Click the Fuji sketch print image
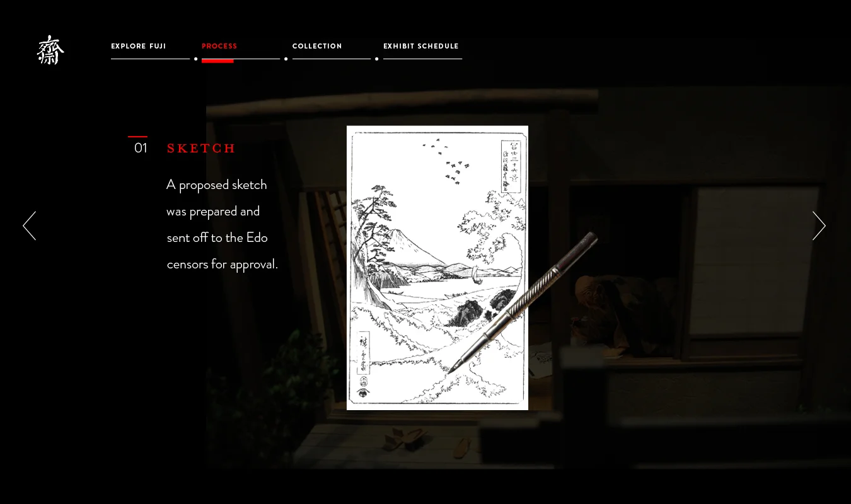 (437, 268)
